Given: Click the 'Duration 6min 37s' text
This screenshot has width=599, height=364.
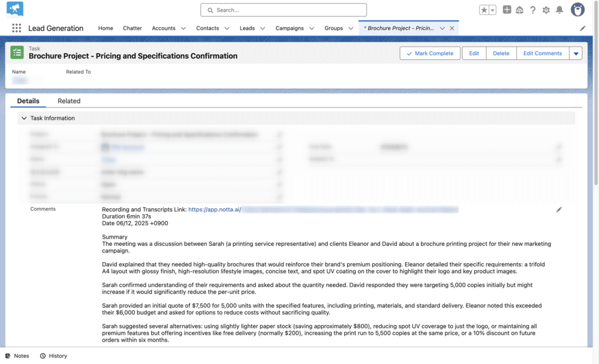Looking at the screenshot, I should (x=127, y=216).
